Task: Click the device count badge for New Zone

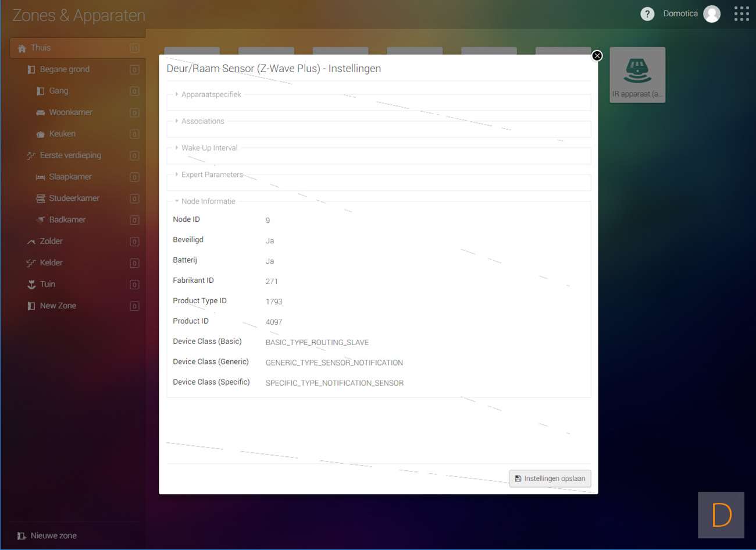Action: (x=134, y=306)
